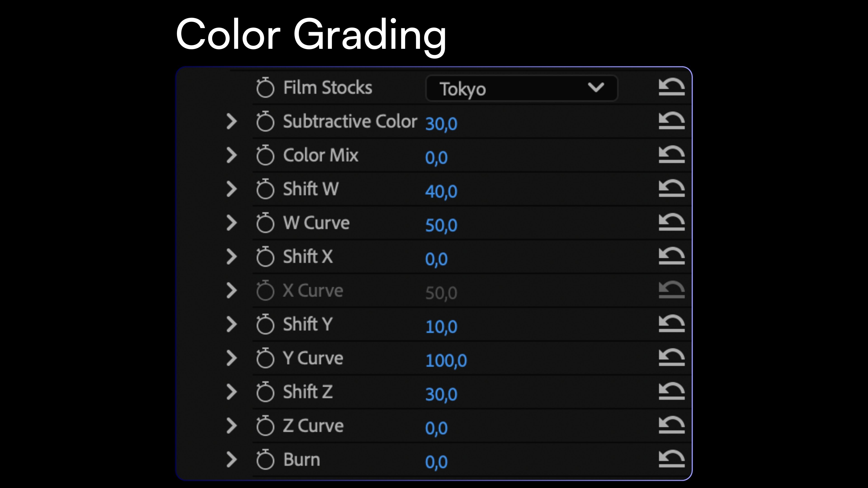The image size is (868, 488).
Task: Click the Y Curve value 100,0
Action: 446,360
